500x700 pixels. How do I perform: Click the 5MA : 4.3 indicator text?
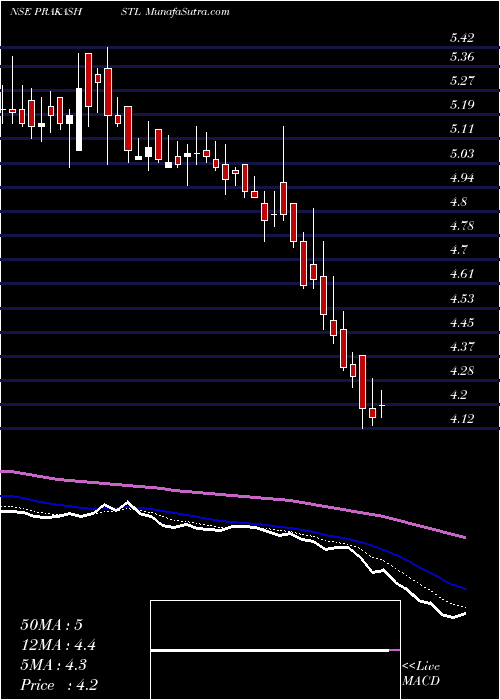(54, 665)
